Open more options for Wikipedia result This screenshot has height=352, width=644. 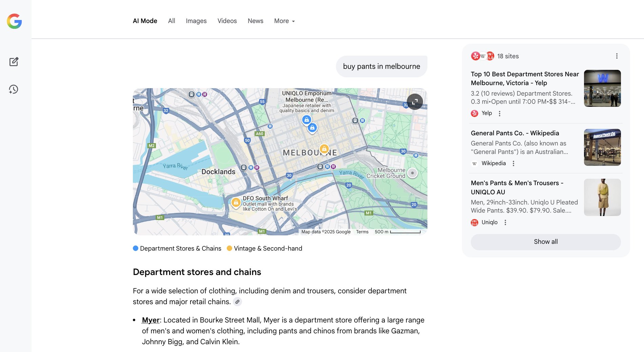coord(514,163)
